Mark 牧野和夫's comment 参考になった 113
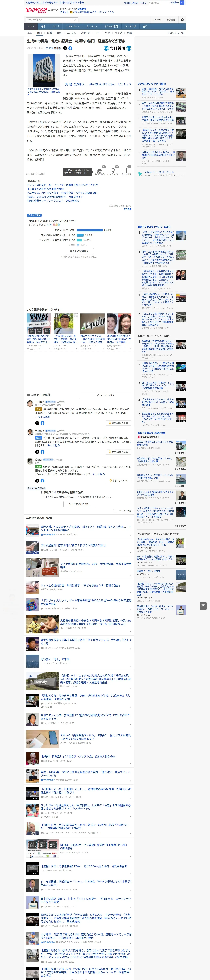The image size is (210, 980). [119, 452]
